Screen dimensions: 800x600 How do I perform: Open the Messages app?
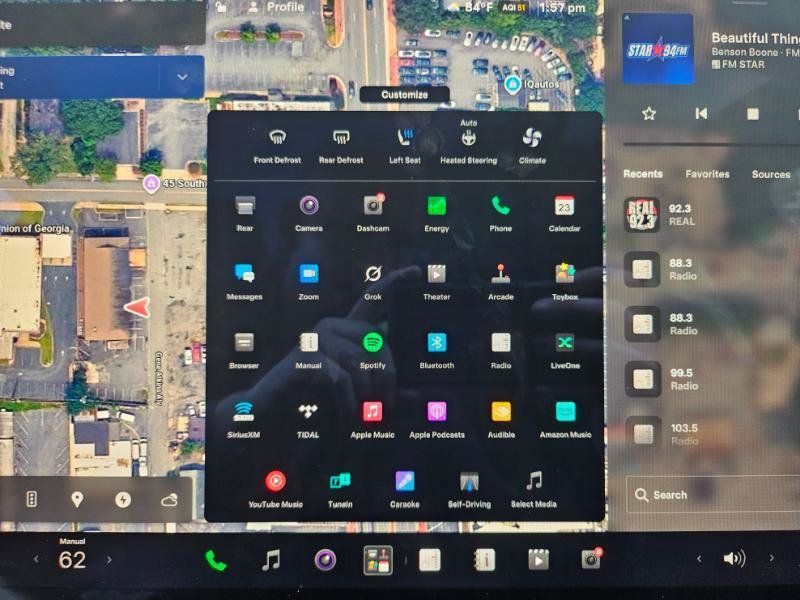pos(244,274)
